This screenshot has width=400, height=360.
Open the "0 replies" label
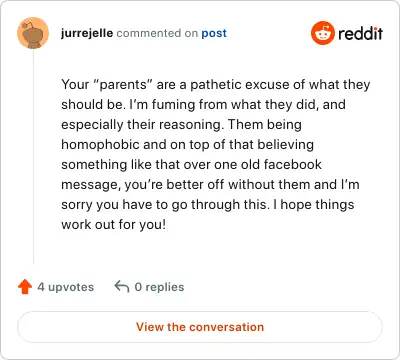pyautogui.click(x=159, y=287)
